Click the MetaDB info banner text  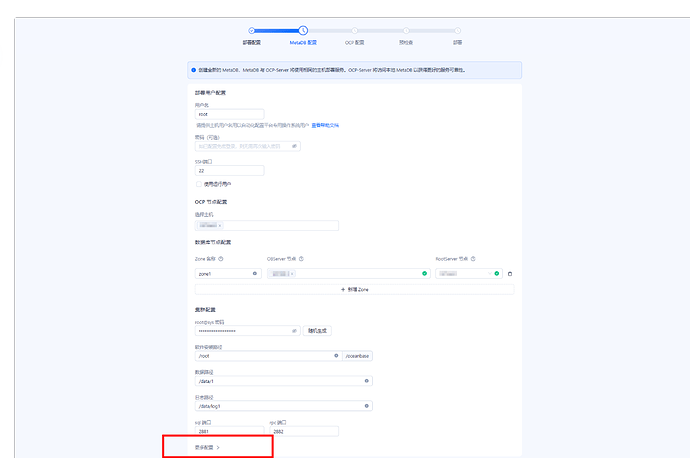coord(332,70)
